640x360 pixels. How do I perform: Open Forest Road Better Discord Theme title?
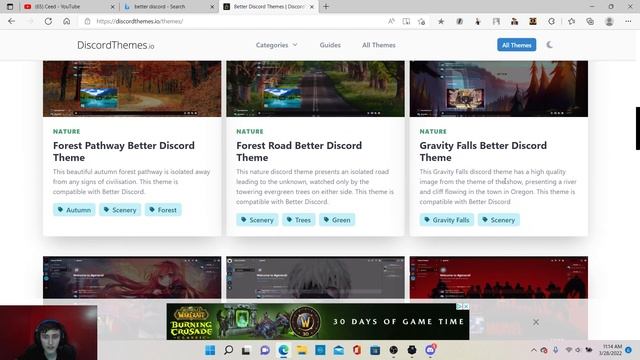pos(299,151)
